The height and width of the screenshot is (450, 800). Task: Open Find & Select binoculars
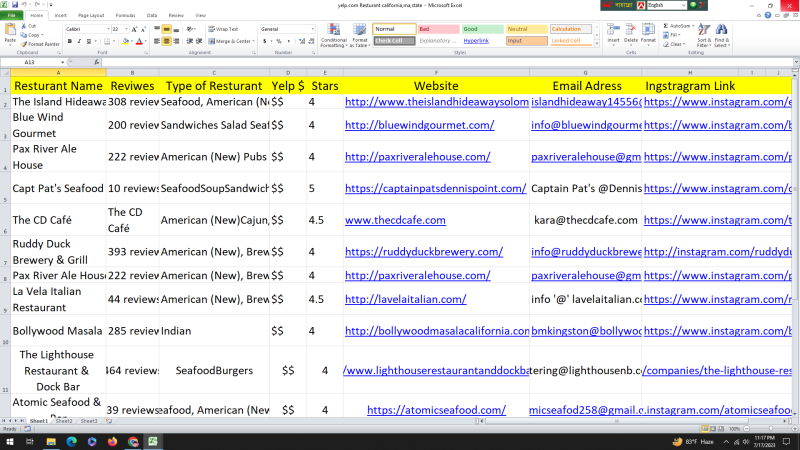[721, 35]
